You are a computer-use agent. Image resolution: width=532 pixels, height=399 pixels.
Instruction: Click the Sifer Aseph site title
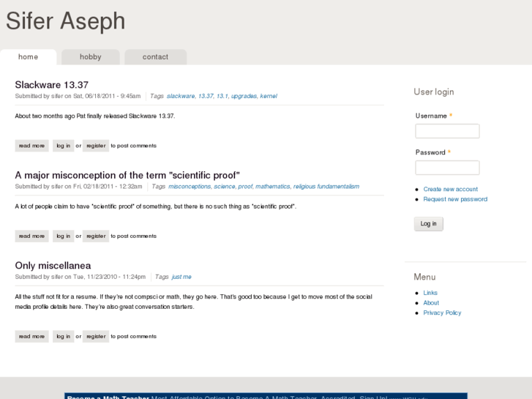tap(65, 21)
